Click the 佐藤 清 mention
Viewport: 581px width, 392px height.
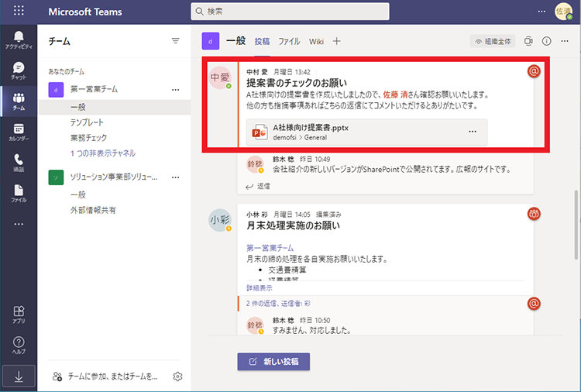pyautogui.click(x=395, y=95)
